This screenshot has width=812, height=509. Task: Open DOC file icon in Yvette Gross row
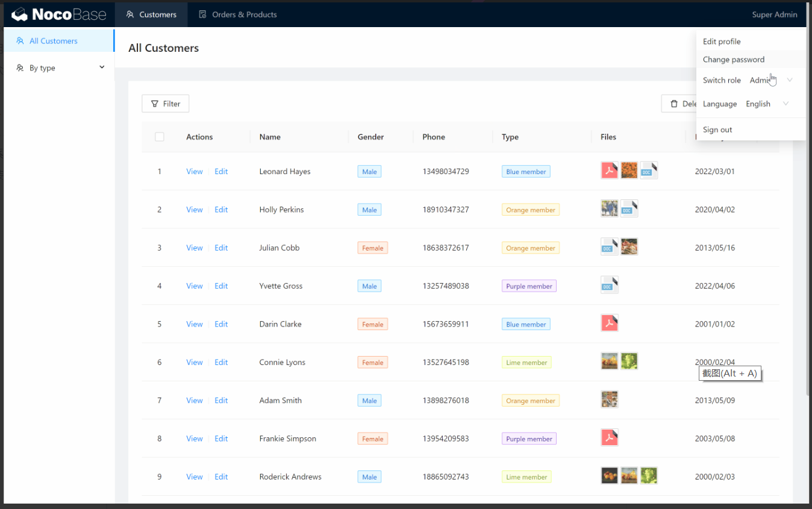[x=609, y=285]
